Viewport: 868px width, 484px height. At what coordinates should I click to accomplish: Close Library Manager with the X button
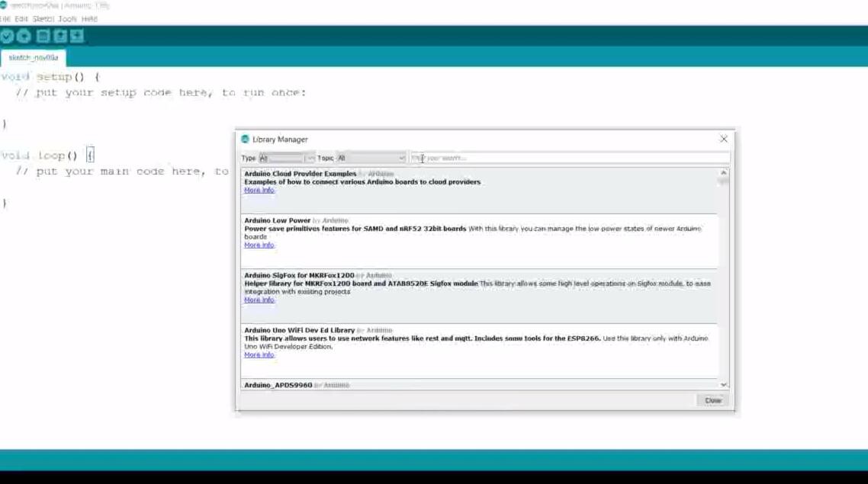point(724,139)
